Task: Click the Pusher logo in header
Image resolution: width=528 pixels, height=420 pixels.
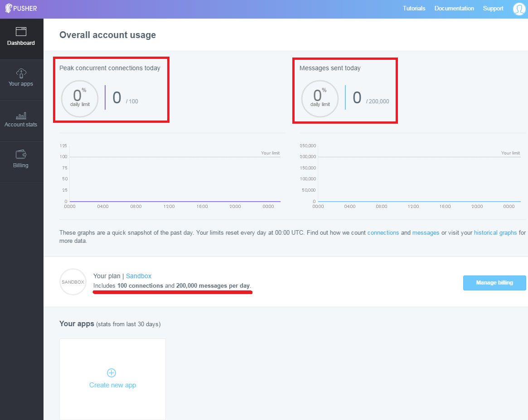Action: tap(21, 9)
